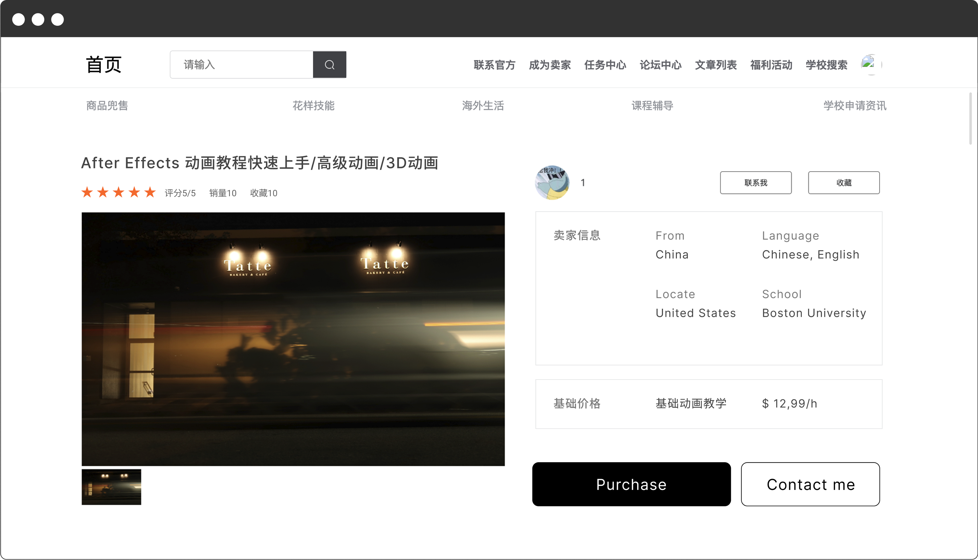
Task: Click the "China" origin value
Action: pyautogui.click(x=672, y=255)
